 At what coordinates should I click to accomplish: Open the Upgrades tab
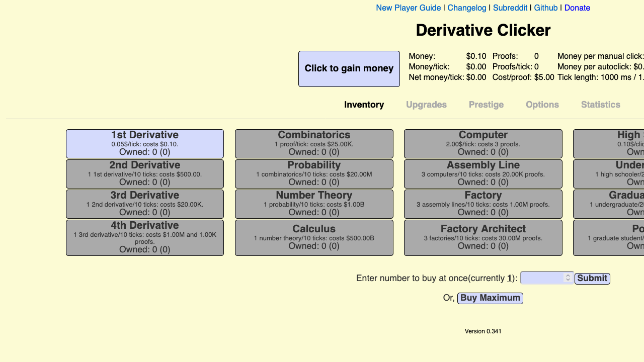pyautogui.click(x=426, y=105)
